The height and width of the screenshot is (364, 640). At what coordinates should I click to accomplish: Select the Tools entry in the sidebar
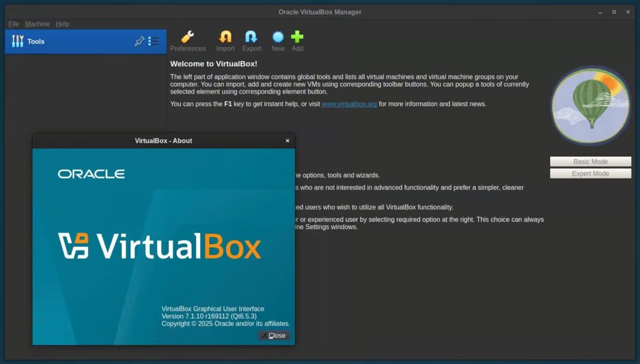(36, 41)
